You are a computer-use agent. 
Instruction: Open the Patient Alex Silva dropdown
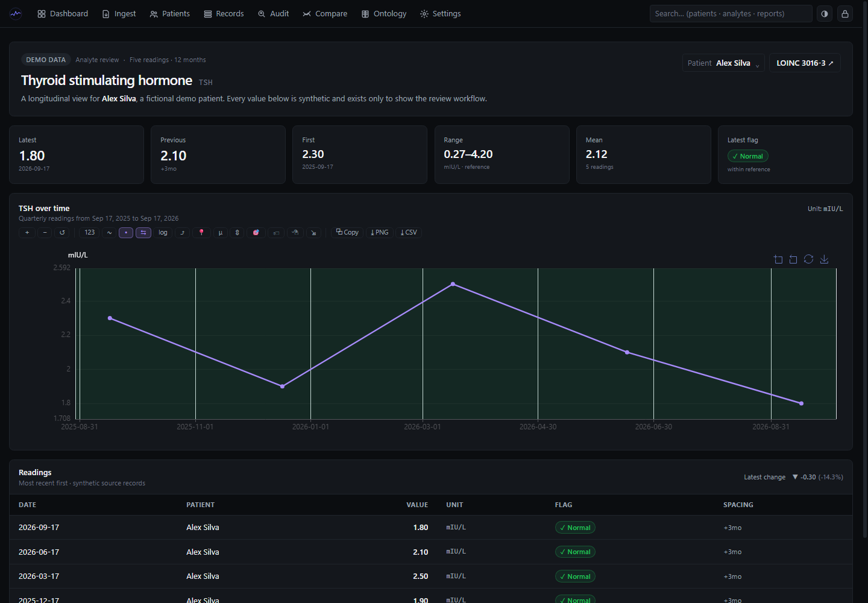point(723,63)
